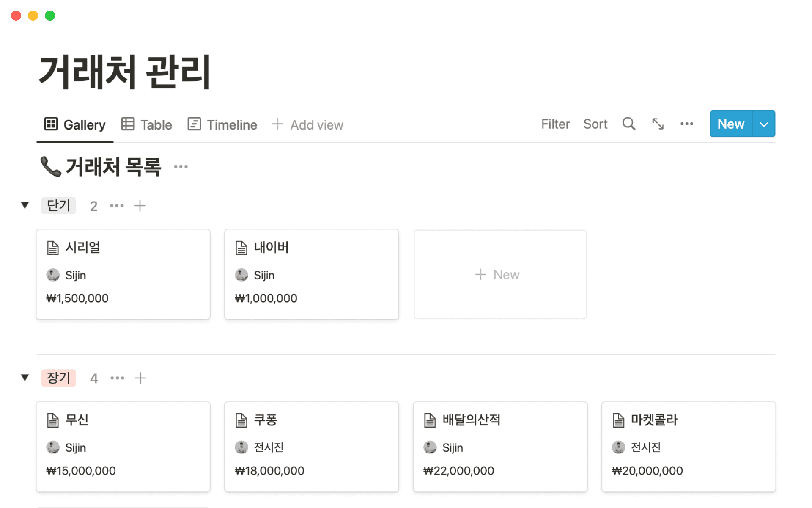
Task: Click ₩1,000,000 on the 내이버 card
Action: (266, 298)
